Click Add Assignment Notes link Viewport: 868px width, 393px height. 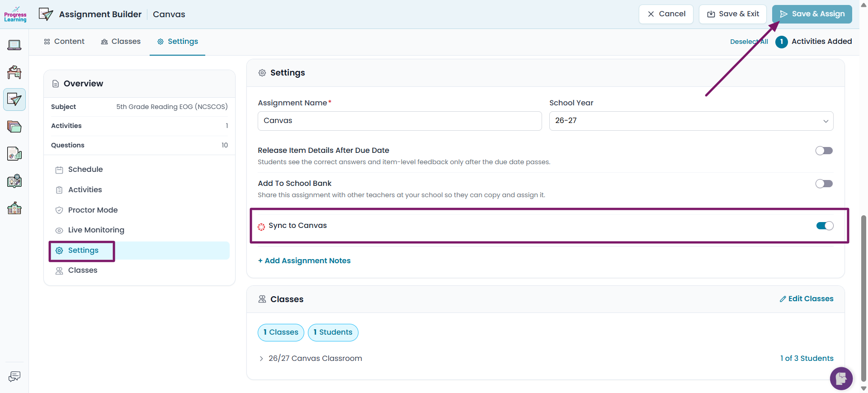(304, 261)
